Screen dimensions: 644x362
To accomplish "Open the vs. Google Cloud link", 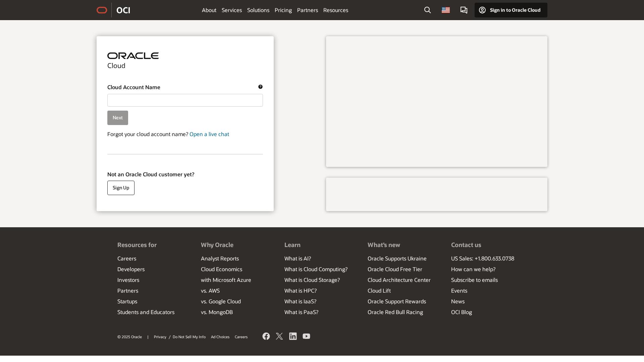I will point(221,301).
